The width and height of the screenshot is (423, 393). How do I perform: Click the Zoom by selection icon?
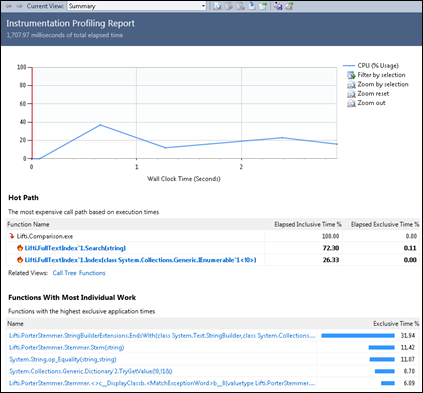coord(351,85)
